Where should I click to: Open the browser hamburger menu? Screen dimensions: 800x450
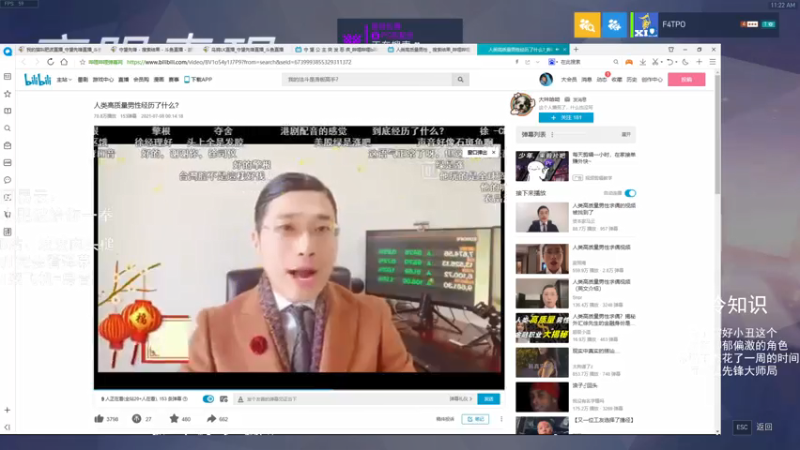click(712, 62)
